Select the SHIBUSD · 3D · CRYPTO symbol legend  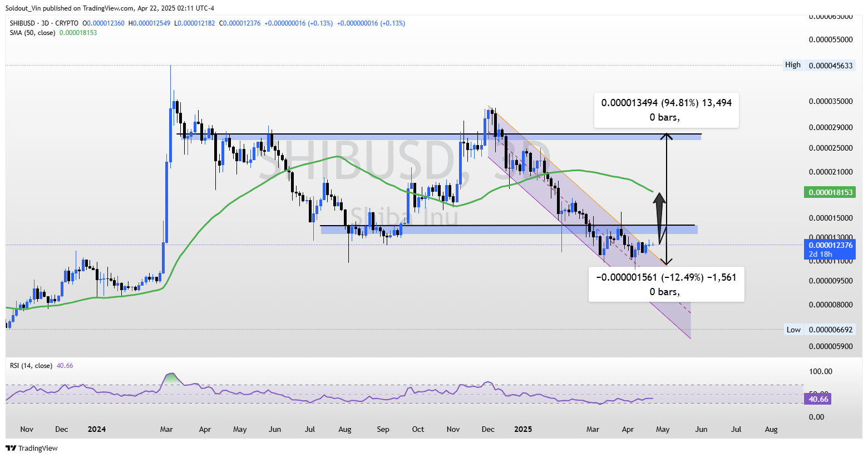tap(45, 23)
